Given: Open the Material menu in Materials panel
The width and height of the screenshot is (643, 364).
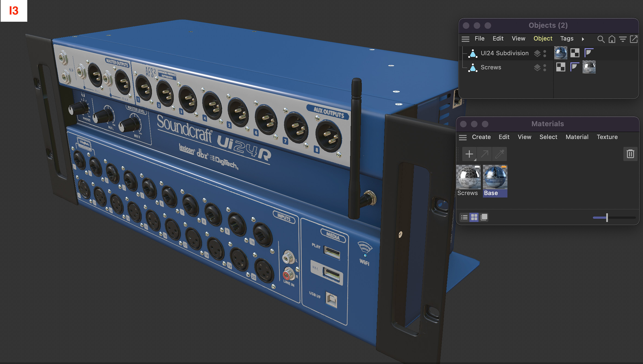Looking at the screenshot, I should [x=577, y=137].
